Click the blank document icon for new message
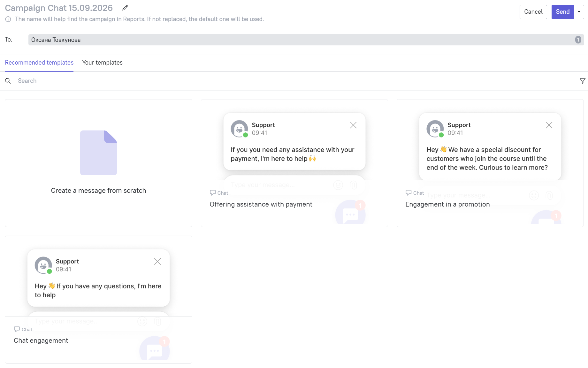 [98, 153]
